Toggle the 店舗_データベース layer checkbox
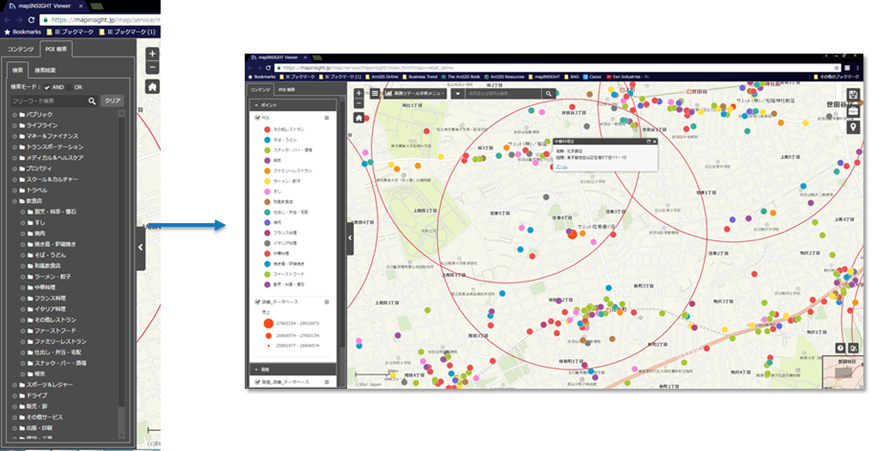The height and width of the screenshot is (451, 872). click(x=257, y=301)
